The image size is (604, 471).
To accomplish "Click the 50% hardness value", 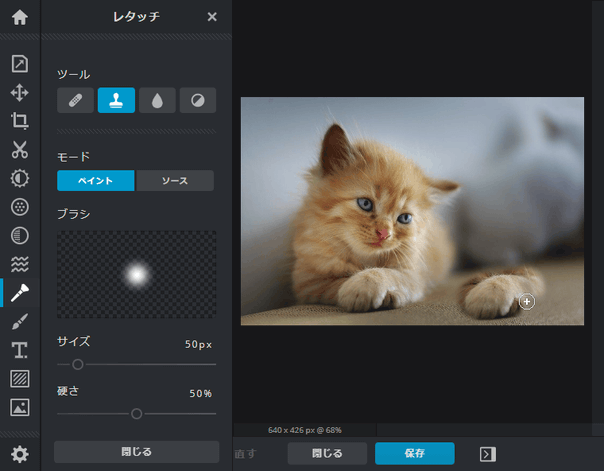I will [200, 393].
